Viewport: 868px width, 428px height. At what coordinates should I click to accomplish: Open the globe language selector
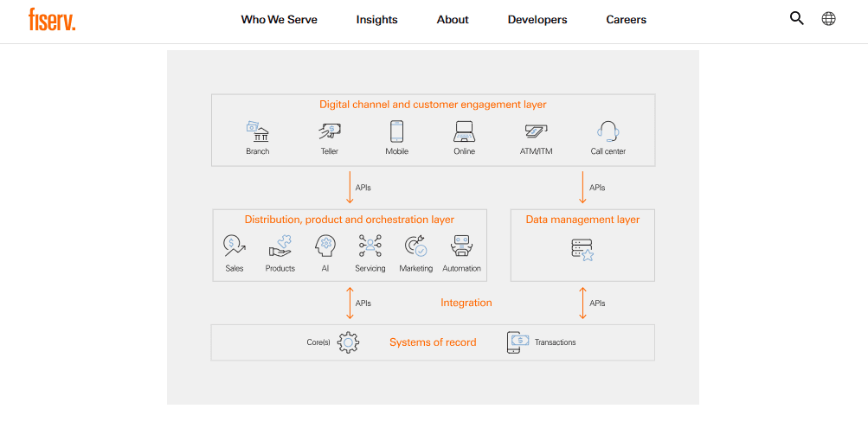(x=829, y=19)
